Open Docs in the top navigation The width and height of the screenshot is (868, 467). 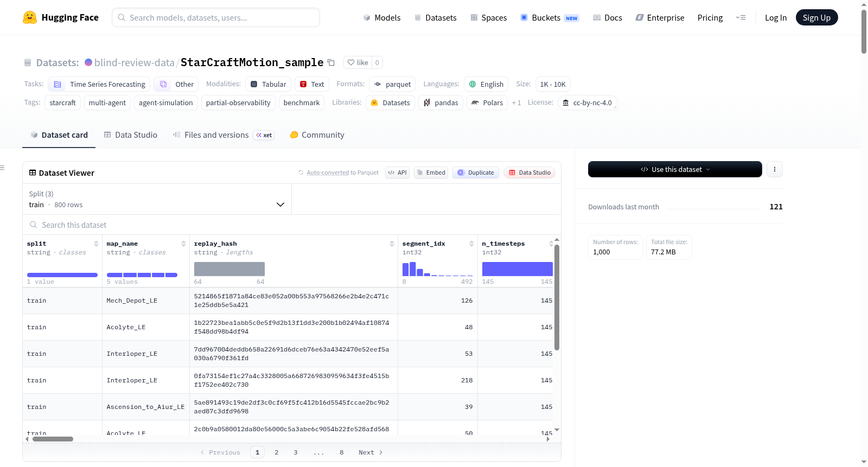click(x=607, y=18)
